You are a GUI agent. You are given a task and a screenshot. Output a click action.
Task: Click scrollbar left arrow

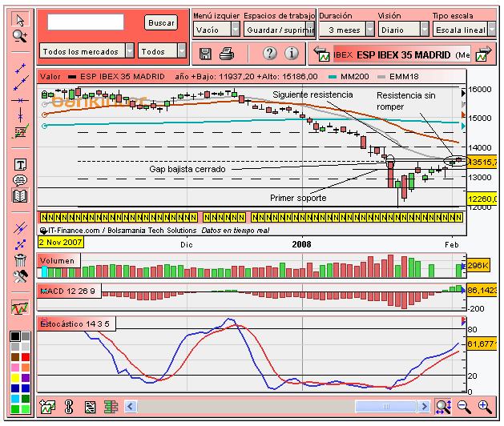(130, 407)
